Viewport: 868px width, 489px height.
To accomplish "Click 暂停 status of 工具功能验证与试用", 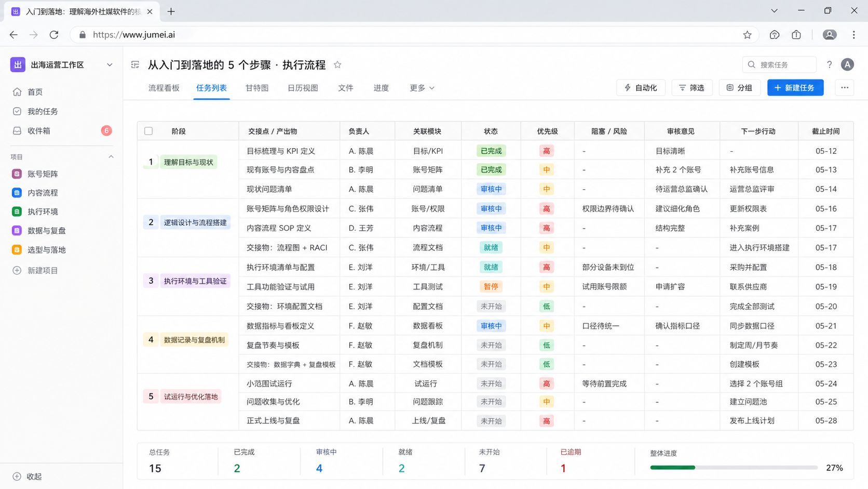I will (491, 286).
